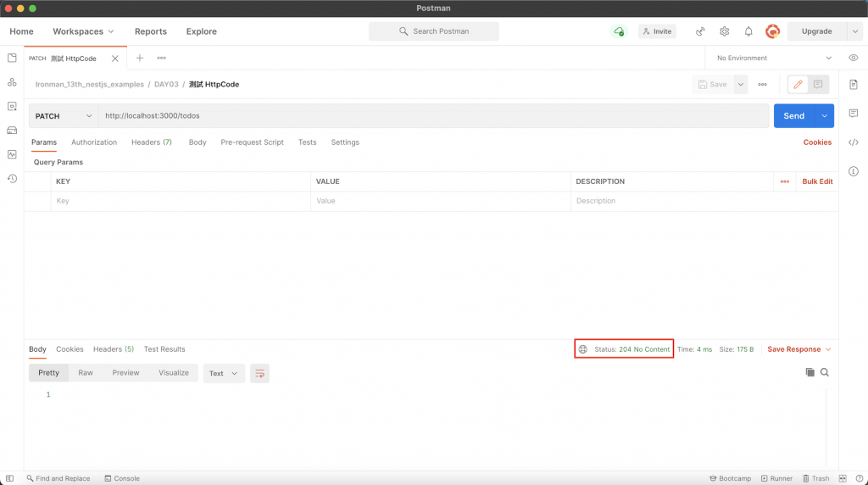868x485 pixels.
Task: Switch to Authorization tab
Action: [x=94, y=142]
